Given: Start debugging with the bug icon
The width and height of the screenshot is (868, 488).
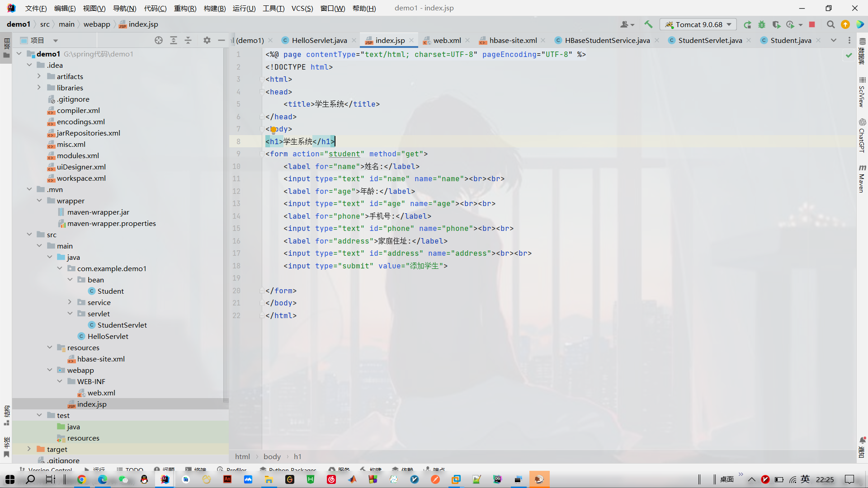Looking at the screenshot, I should (762, 24).
